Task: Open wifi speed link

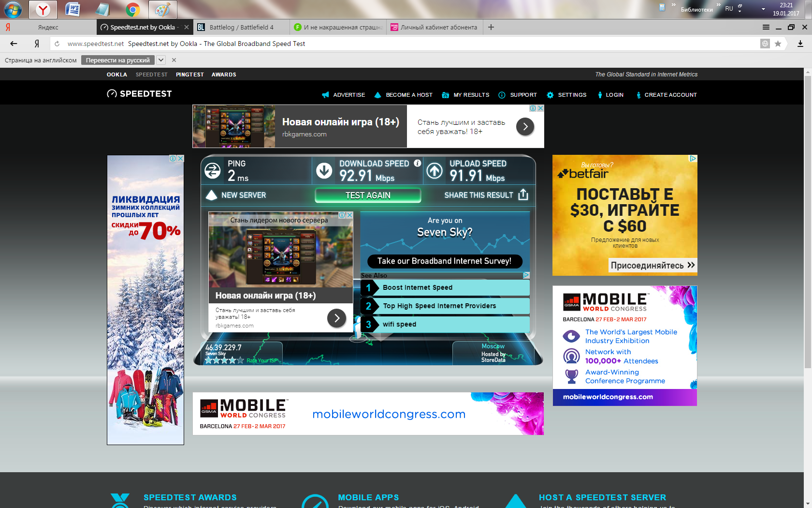Action: tap(445, 324)
